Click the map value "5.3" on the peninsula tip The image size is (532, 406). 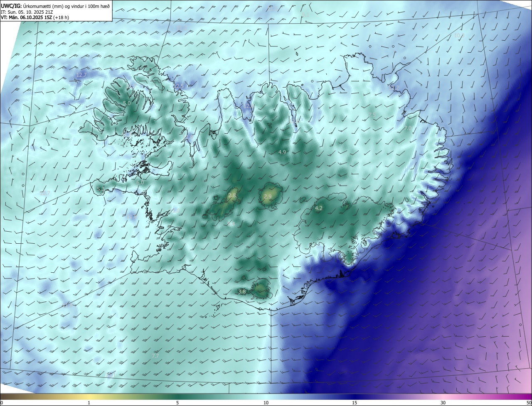pyautogui.click(x=100, y=189)
